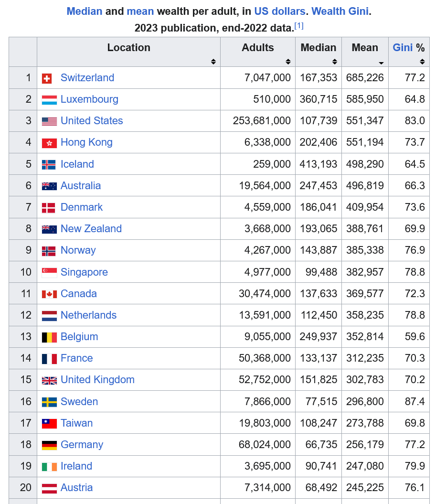Click the Australia flag icon
Screen dimensions: 446x504
point(49,186)
